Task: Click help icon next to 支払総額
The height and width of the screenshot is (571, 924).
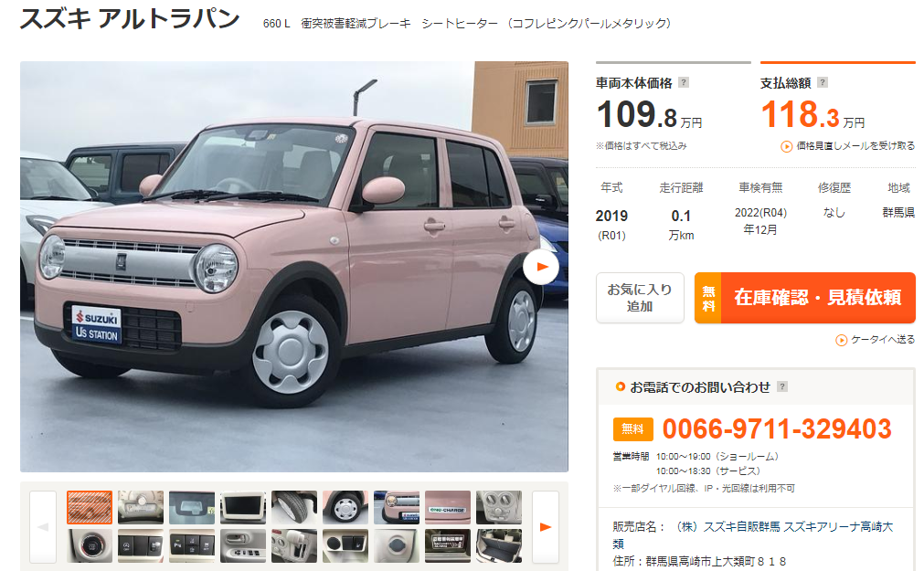Action: click(823, 82)
